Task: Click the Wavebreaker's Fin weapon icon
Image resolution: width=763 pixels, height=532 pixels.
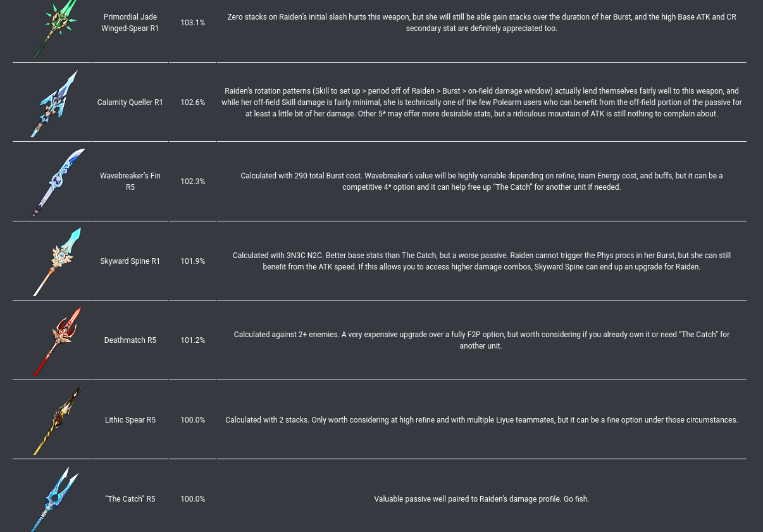Action: (57, 182)
